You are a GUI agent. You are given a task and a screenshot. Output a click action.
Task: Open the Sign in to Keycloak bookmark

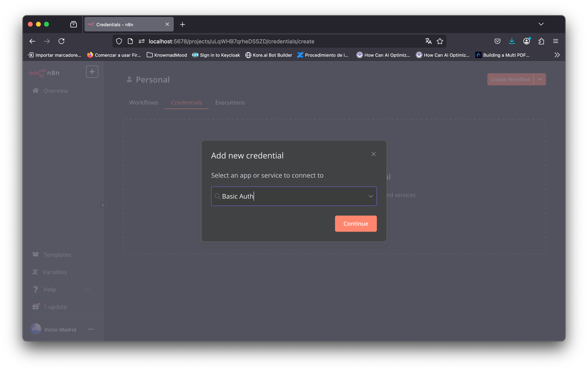[x=216, y=55]
